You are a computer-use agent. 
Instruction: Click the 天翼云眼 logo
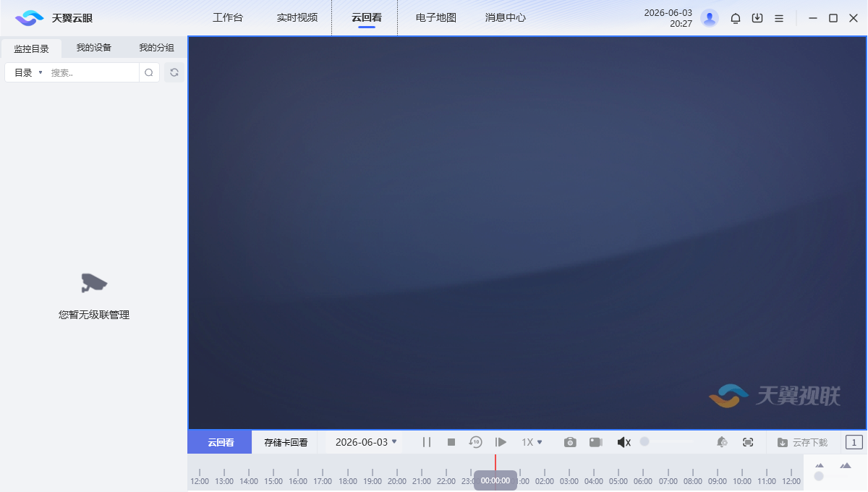pyautogui.click(x=54, y=18)
